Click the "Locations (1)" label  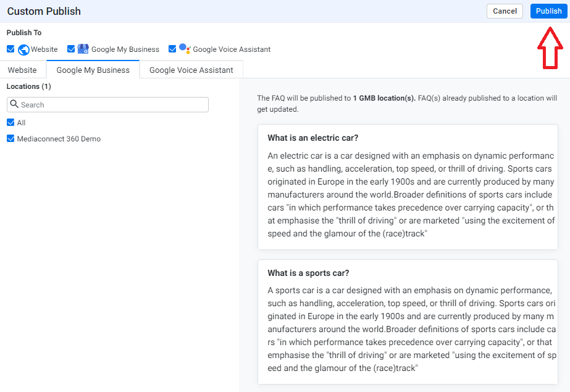click(x=29, y=86)
